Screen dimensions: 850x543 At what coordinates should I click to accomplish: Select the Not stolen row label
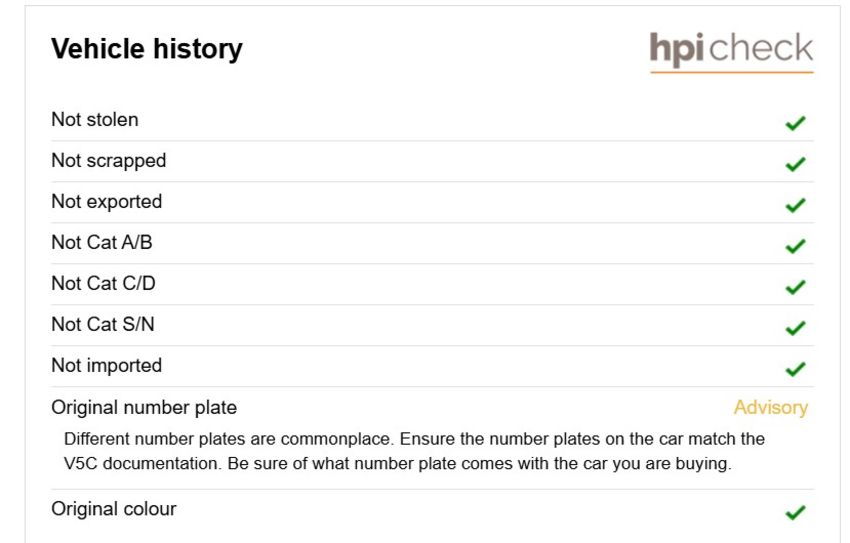click(x=94, y=119)
